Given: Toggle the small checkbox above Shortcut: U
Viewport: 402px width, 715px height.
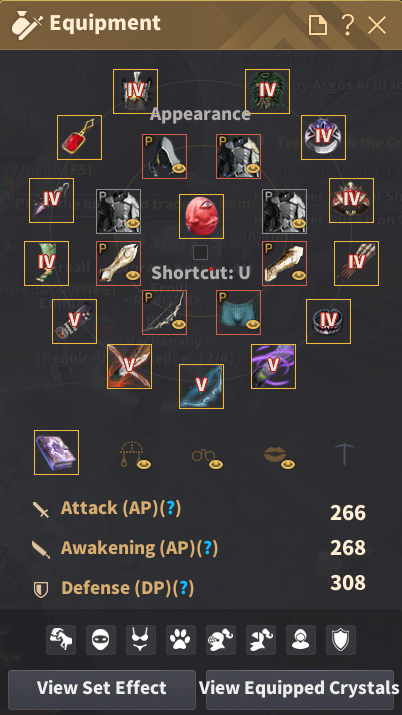Looking at the screenshot, I should 200,252.
